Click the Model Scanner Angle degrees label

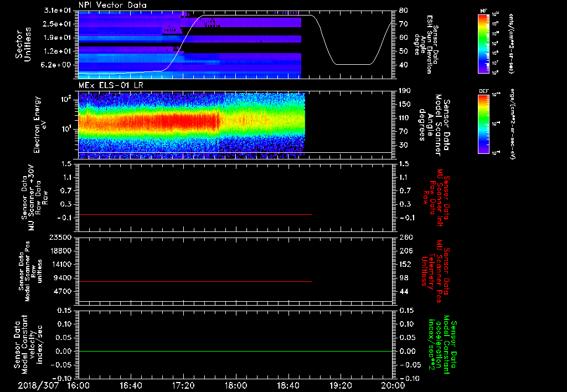click(x=434, y=125)
